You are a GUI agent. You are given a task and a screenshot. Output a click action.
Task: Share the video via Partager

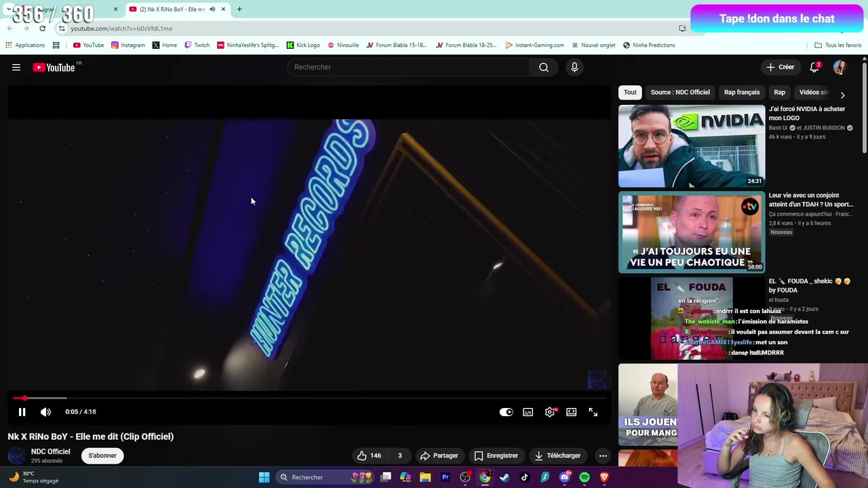click(x=439, y=455)
